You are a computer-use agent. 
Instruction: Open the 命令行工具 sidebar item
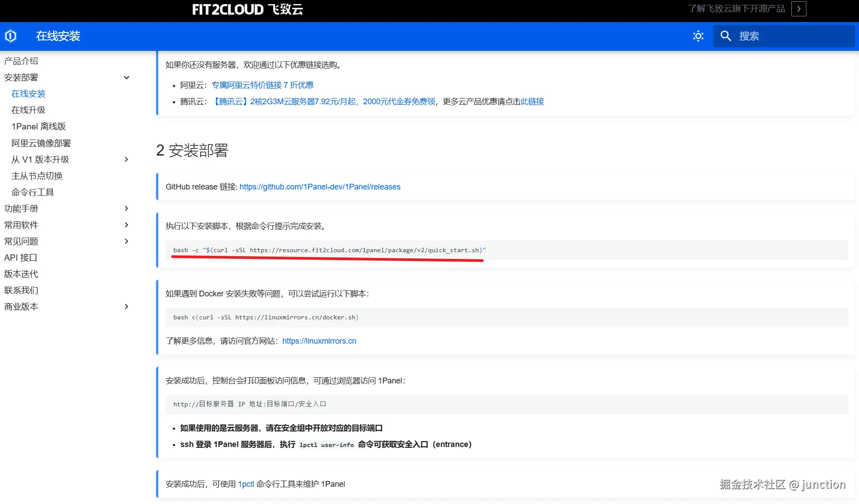point(33,192)
